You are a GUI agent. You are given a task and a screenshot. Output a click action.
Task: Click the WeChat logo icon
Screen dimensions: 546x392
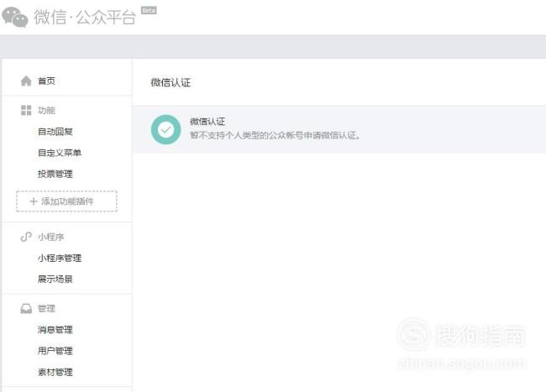coord(15,17)
